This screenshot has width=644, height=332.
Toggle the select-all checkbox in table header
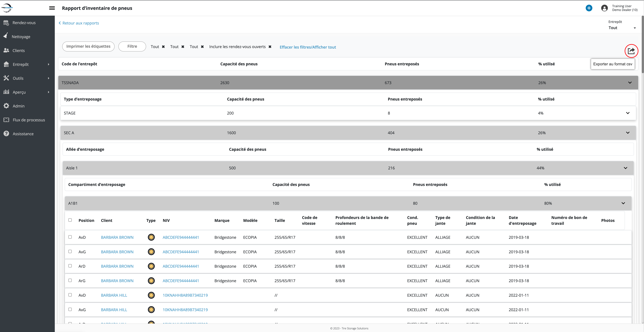[x=70, y=220]
